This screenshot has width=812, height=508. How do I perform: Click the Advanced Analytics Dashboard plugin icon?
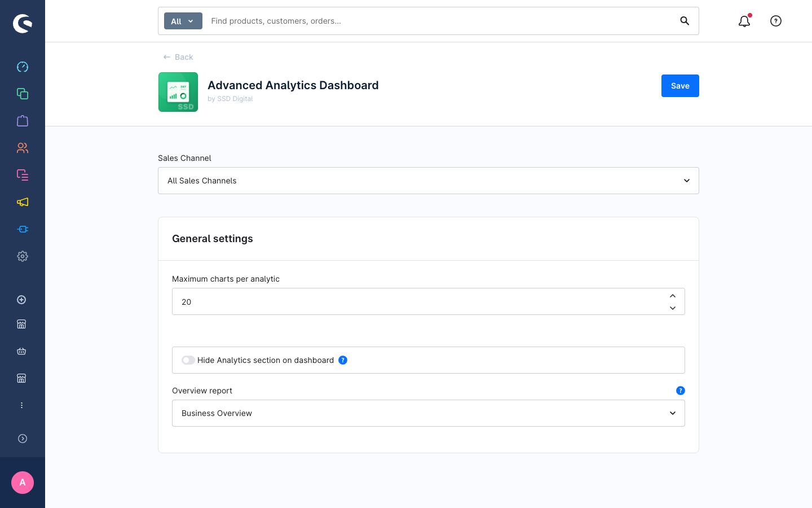tap(178, 92)
